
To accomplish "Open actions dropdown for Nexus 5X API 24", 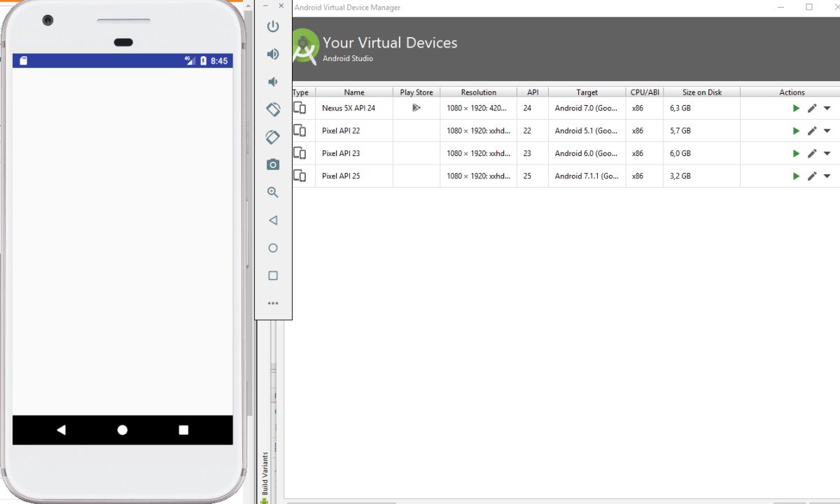I will [x=827, y=108].
